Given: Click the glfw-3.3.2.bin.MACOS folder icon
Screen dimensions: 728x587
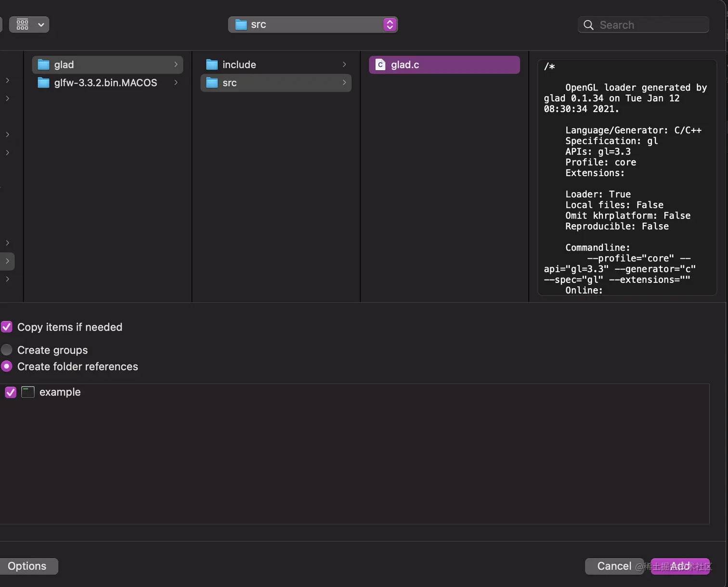Looking at the screenshot, I should (x=44, y=83).
